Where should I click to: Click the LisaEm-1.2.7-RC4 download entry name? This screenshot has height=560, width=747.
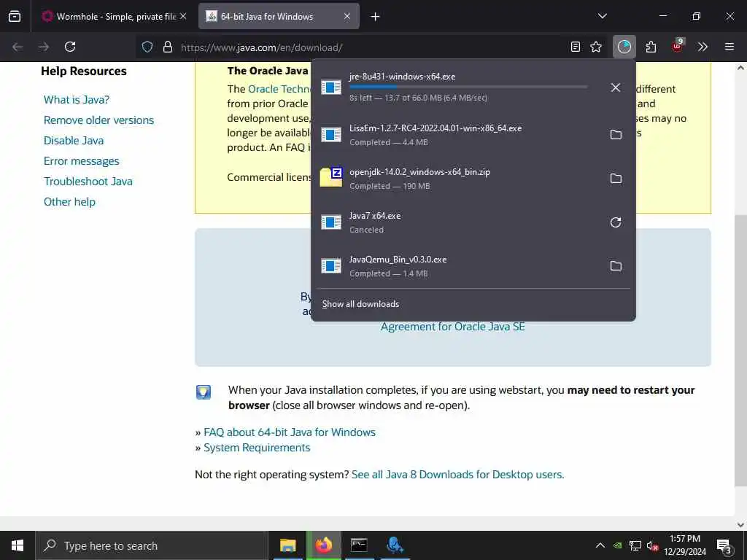click(x=436, y=128)
